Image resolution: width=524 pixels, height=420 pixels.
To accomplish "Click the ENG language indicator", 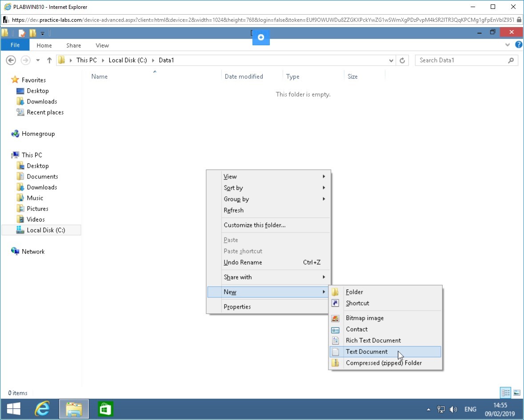I will point(470,409).
